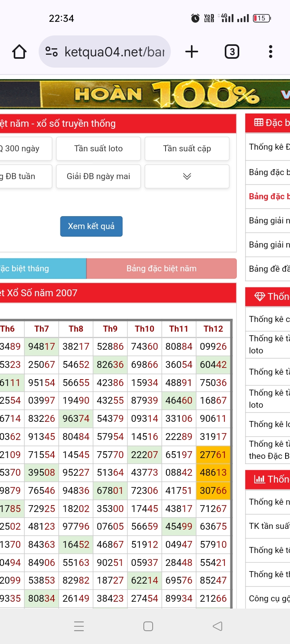This screenshot has height=644, width=290.
Task: Open the Bảng đề sidebar link
Action: pyautogui.click(x=269, y=269)
